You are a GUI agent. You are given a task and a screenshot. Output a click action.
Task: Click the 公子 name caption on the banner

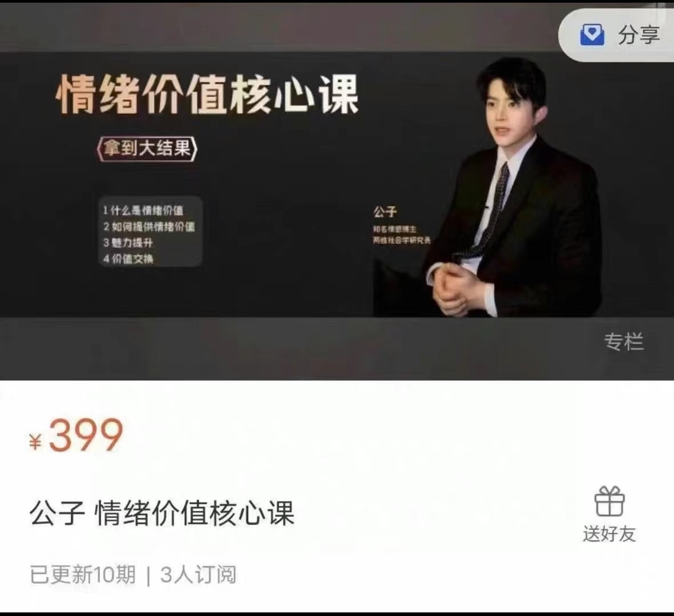click(385, 212)
